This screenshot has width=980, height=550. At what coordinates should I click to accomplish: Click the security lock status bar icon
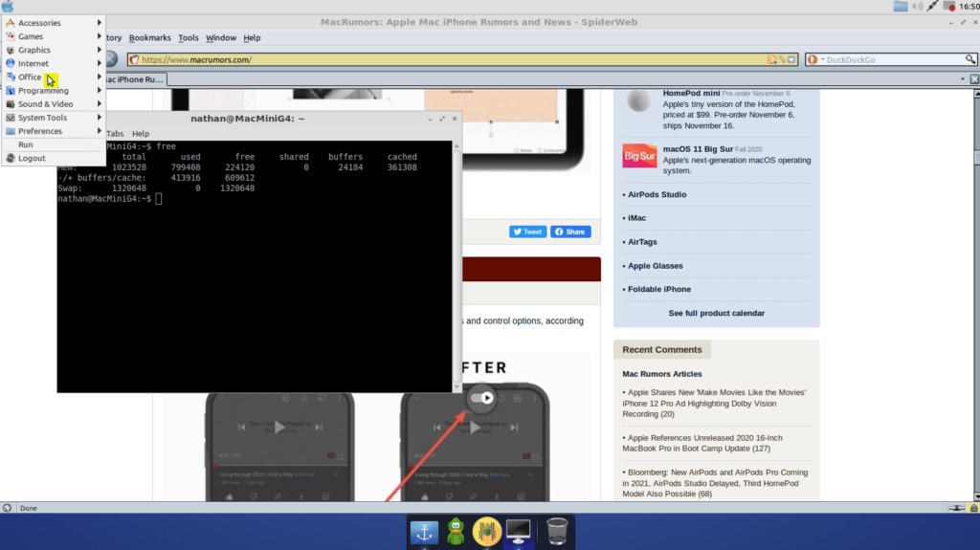973,508
